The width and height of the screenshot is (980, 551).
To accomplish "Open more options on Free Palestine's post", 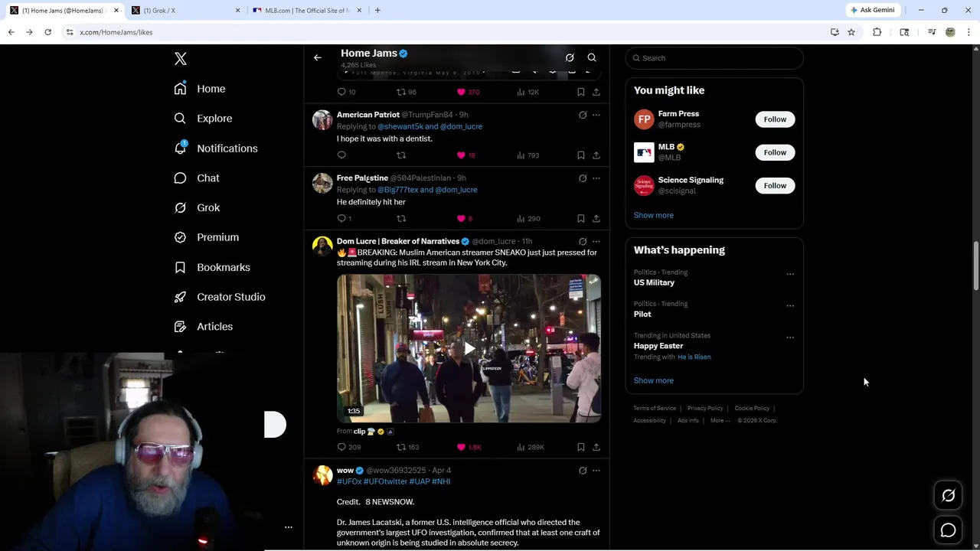I will [x=596, y=178].
